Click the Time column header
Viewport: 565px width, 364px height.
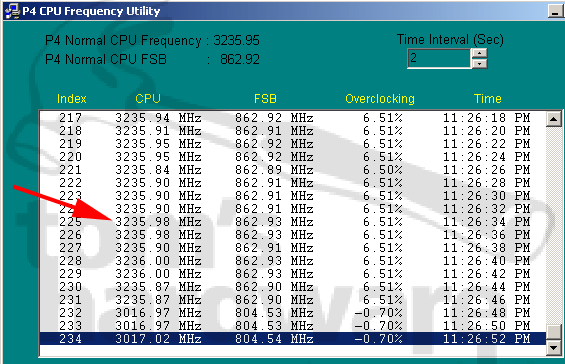tap(488, 99)
